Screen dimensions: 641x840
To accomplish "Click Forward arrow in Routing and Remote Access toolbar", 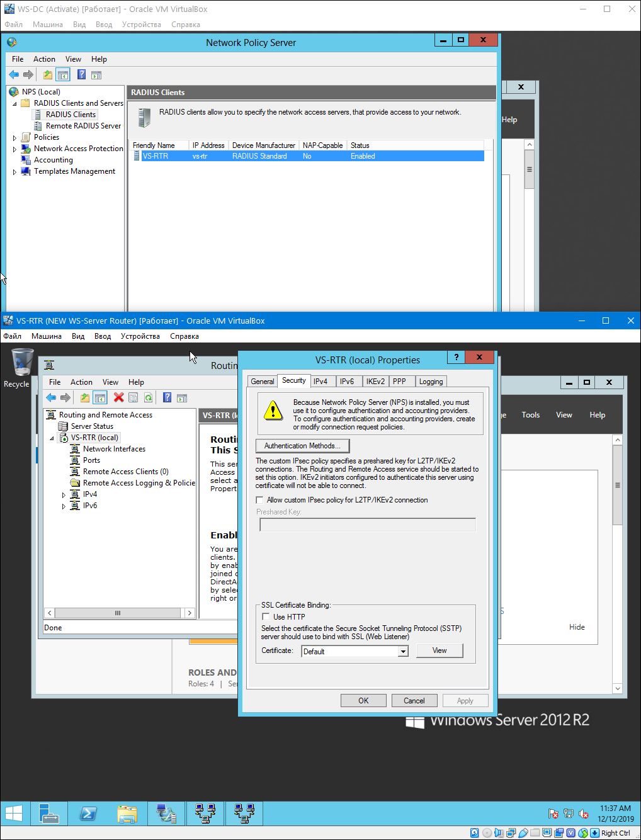I will (65, 397).
